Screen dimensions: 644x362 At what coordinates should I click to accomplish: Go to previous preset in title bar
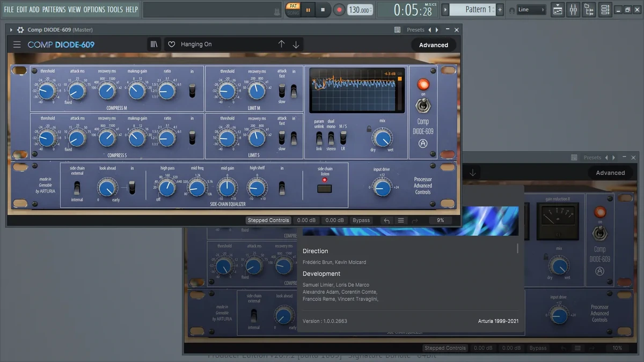[x=429, y=30]
